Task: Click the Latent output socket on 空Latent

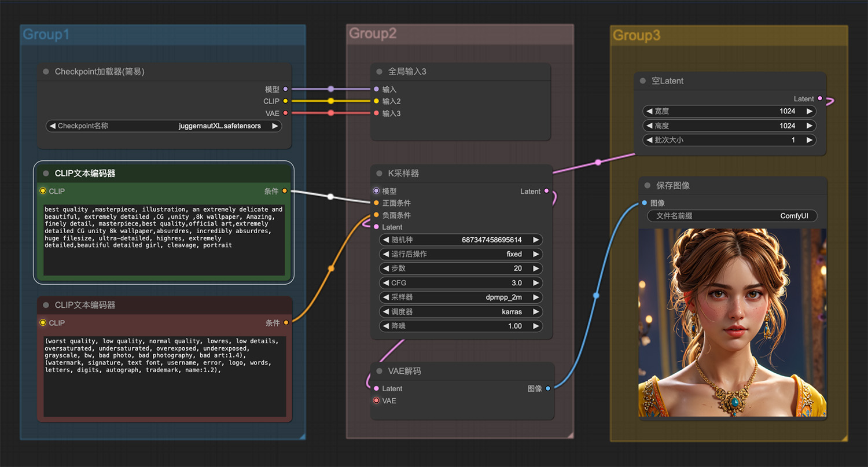Action: point(820,99)
